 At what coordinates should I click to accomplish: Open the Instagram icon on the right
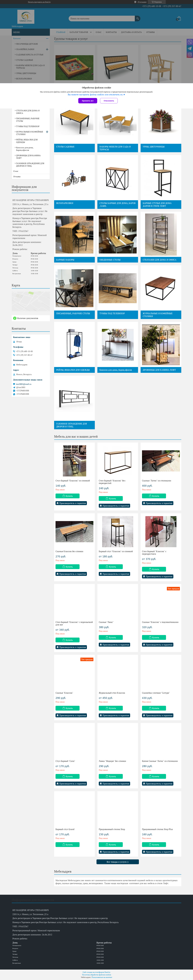click(x=190, y=55)
